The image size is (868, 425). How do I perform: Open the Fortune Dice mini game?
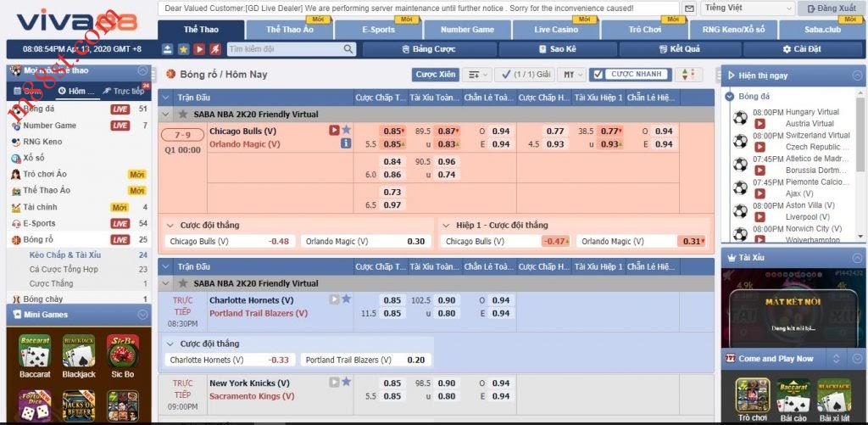pyautogui.click(x=35, y=406)
